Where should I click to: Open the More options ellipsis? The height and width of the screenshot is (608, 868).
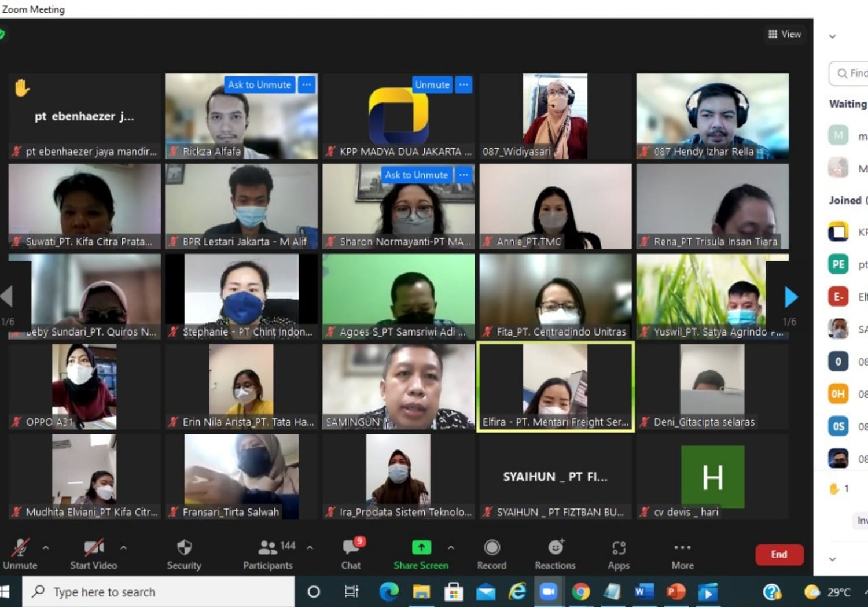[x=682, y=548]
